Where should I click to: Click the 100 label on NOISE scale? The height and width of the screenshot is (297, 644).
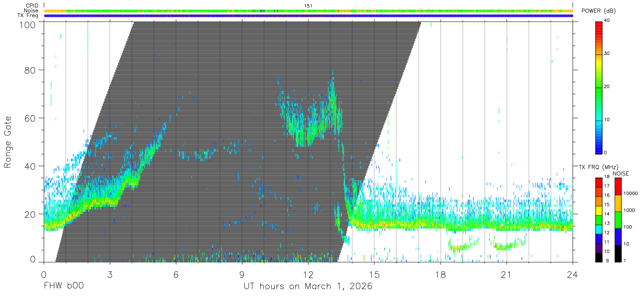[628, 227]
